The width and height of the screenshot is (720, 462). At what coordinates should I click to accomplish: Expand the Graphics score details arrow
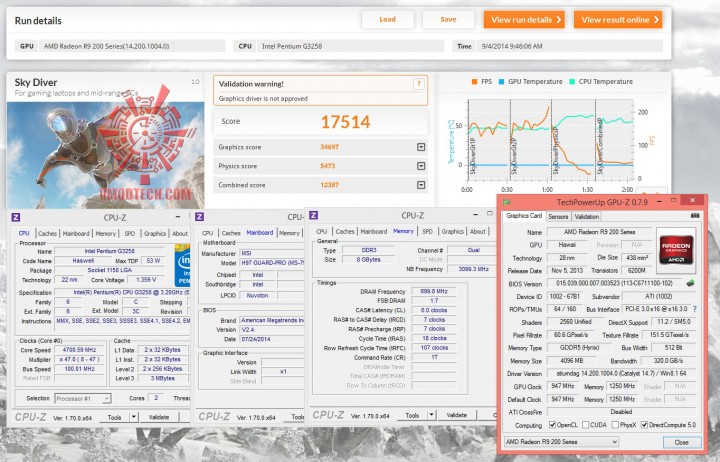(421, 147)
